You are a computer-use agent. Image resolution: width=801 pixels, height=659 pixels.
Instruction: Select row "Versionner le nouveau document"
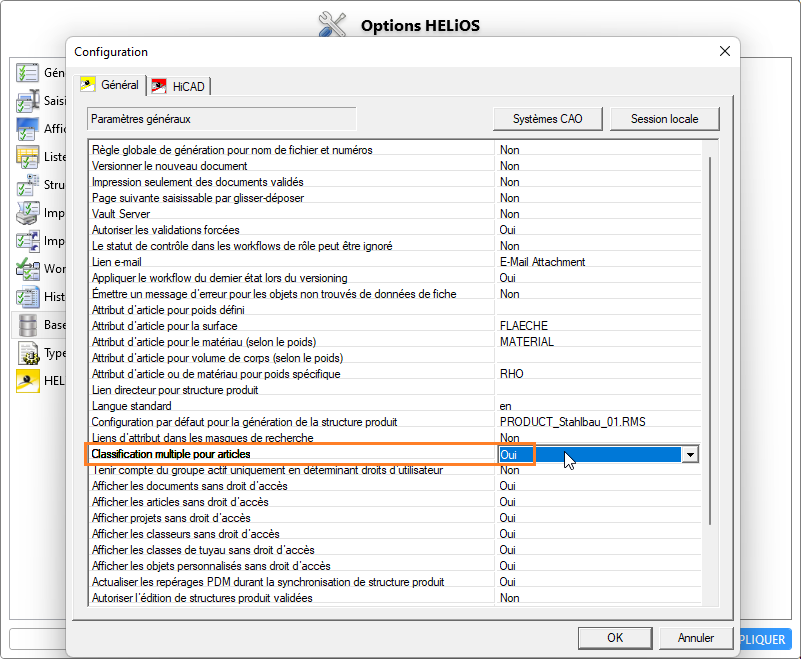point(394,166)
